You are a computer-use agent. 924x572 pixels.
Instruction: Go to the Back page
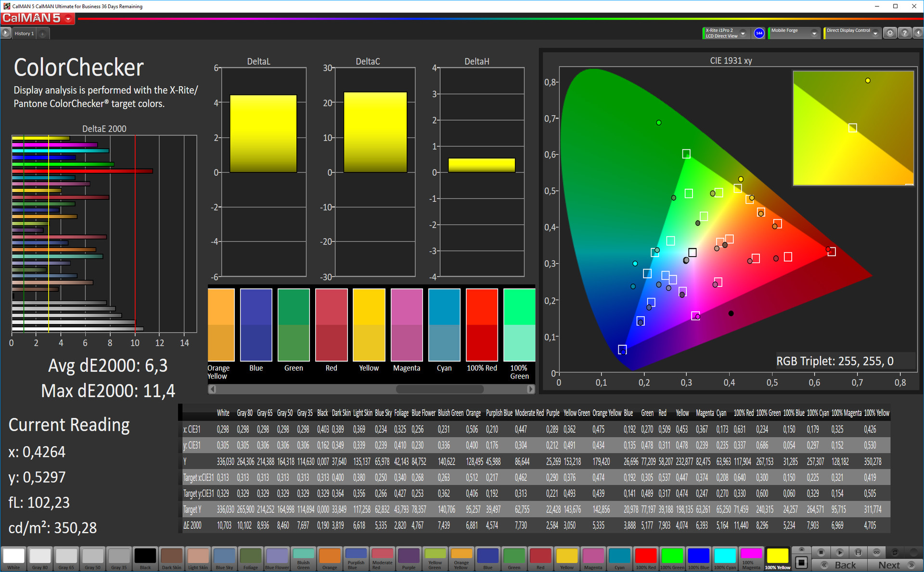pos(840,565)
